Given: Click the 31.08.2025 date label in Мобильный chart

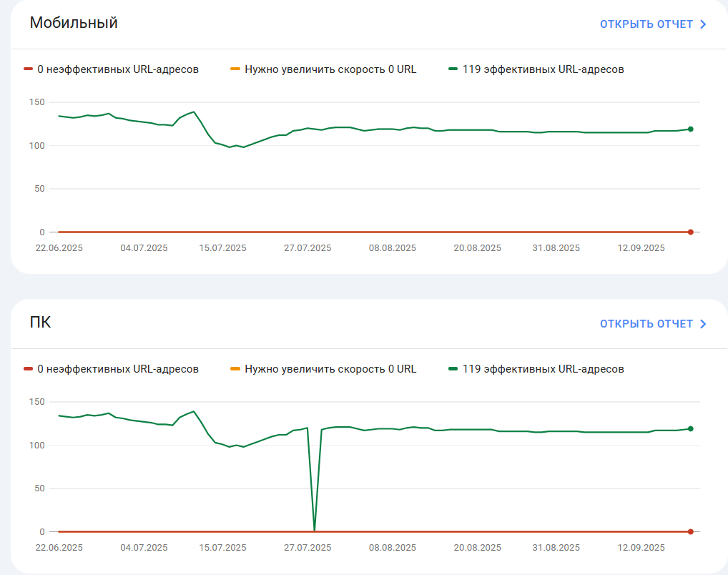Looking at the screenshot, I should [x=556, y=248].
